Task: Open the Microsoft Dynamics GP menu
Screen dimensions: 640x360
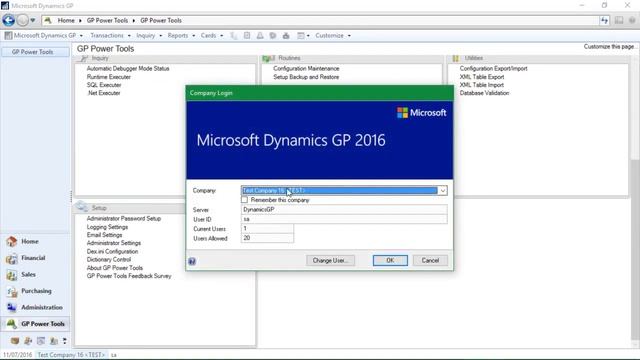Action: point(44,36)
